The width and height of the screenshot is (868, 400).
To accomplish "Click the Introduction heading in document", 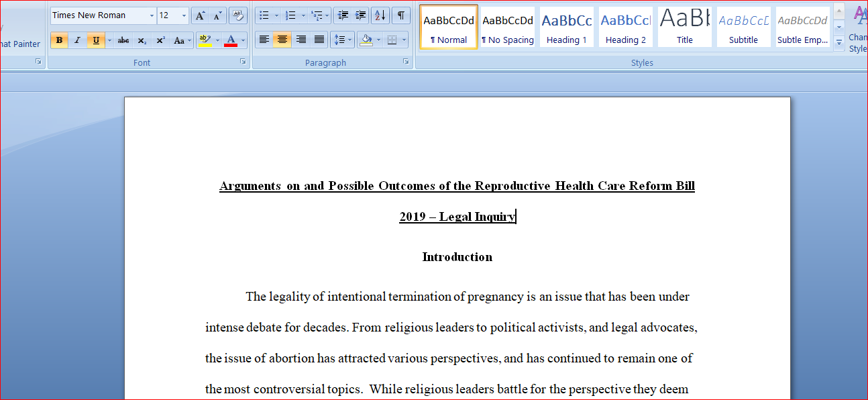I will pos(457,257).
